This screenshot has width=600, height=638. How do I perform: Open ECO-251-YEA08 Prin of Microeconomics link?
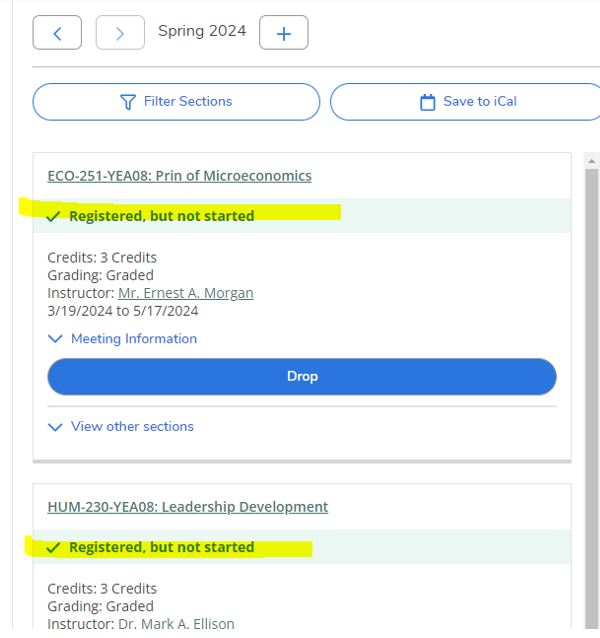(179, 176)
